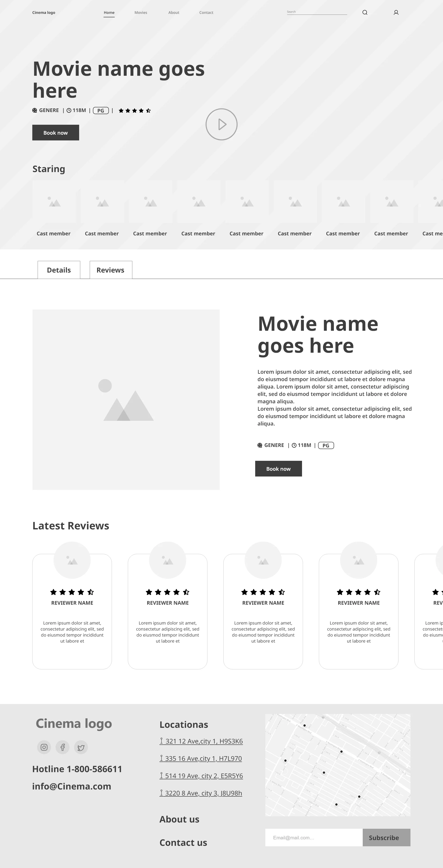Click the PG badge in details section

(x=326, y=446)
